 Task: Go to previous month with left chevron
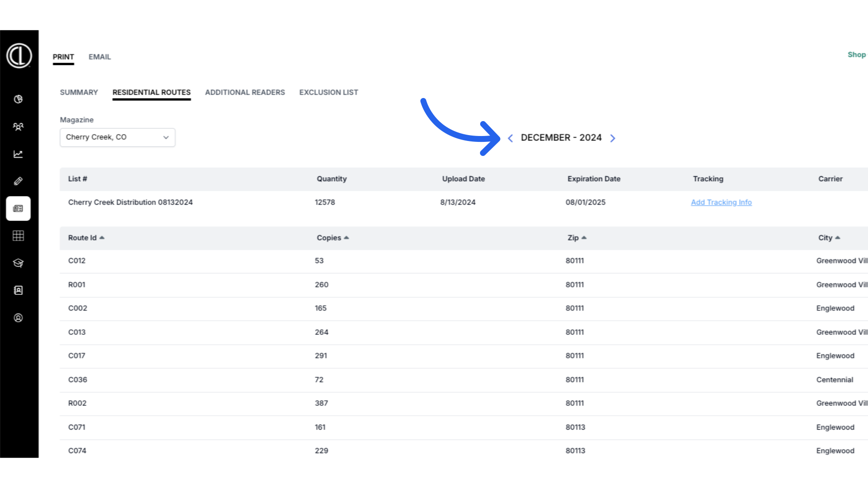coord(510,138)
